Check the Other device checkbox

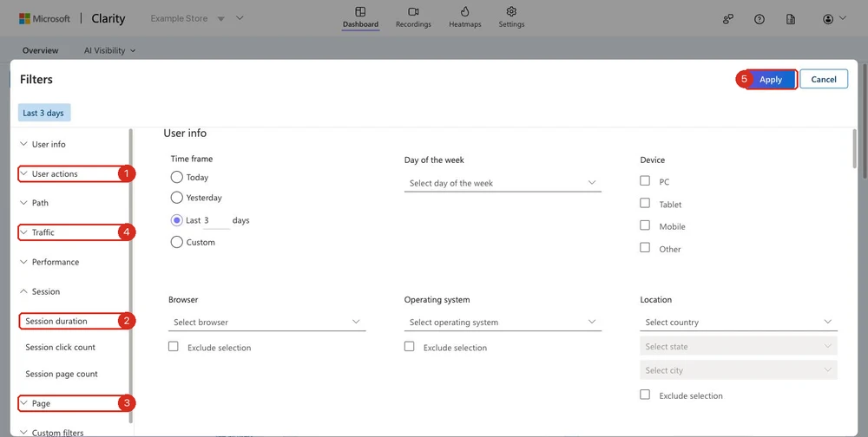pos(645,248)
